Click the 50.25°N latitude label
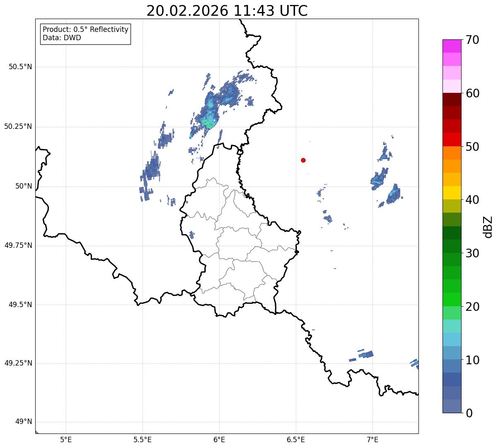 click(x=18, y=126)
